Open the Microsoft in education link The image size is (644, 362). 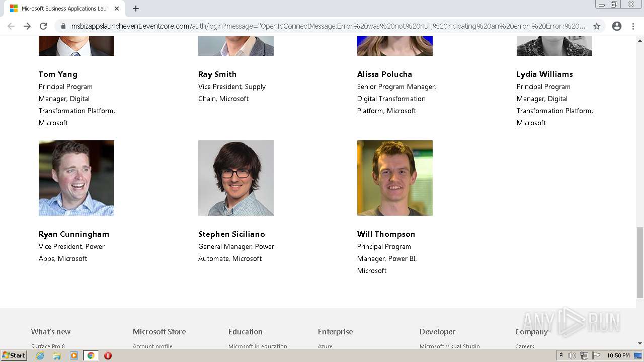coord(258,346)
